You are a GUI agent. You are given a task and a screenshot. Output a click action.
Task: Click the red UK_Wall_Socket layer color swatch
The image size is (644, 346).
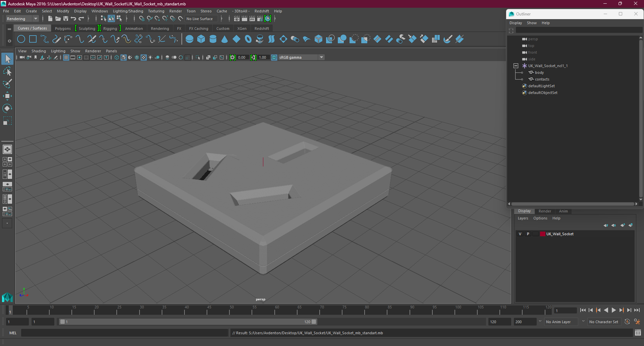coord(542,234)
